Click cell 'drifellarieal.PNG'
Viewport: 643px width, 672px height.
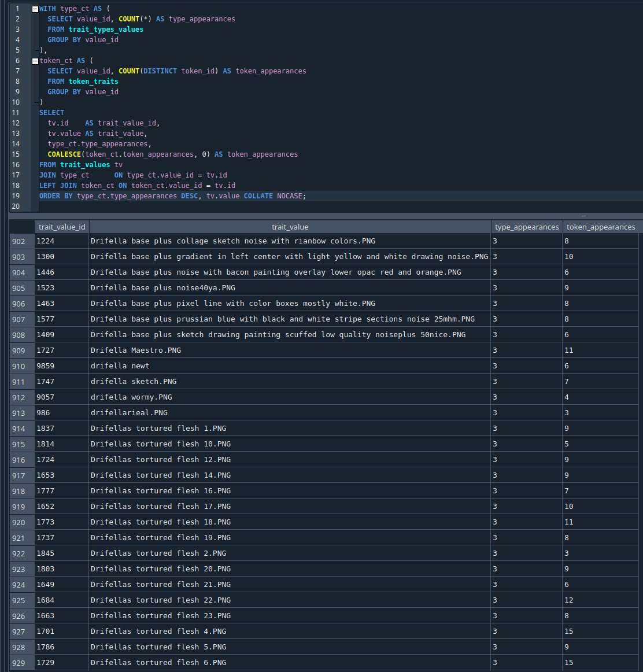290,413
